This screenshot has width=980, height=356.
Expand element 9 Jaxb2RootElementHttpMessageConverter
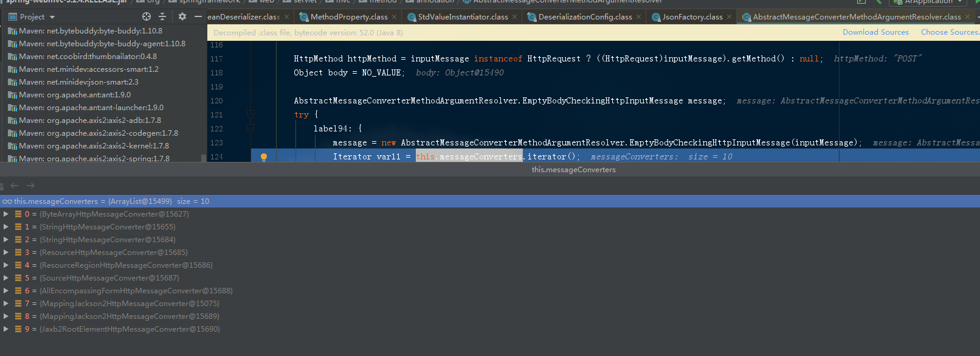click(5, 329)
